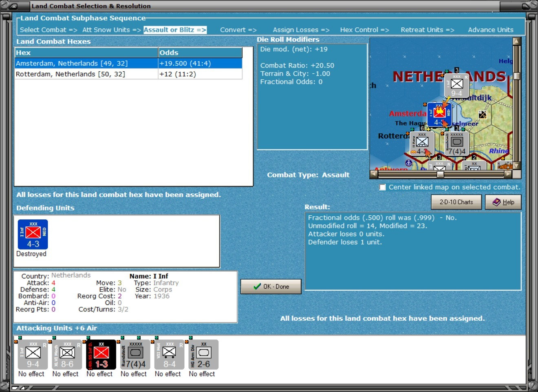Select the 8-4 VII Mot attacking unit
538x392 pixels.
pyautogui.click(x=168, y=355)
